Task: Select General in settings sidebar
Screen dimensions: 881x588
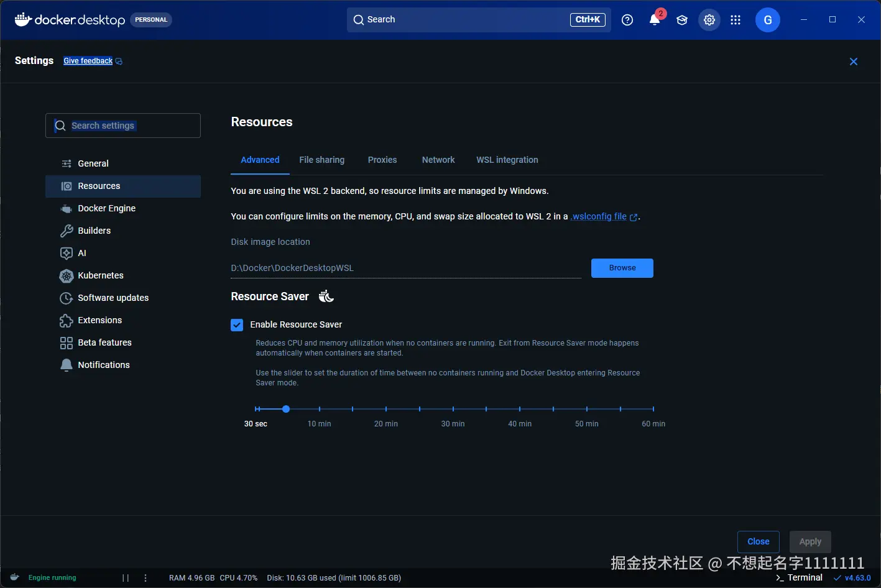Action: point(123,163)
